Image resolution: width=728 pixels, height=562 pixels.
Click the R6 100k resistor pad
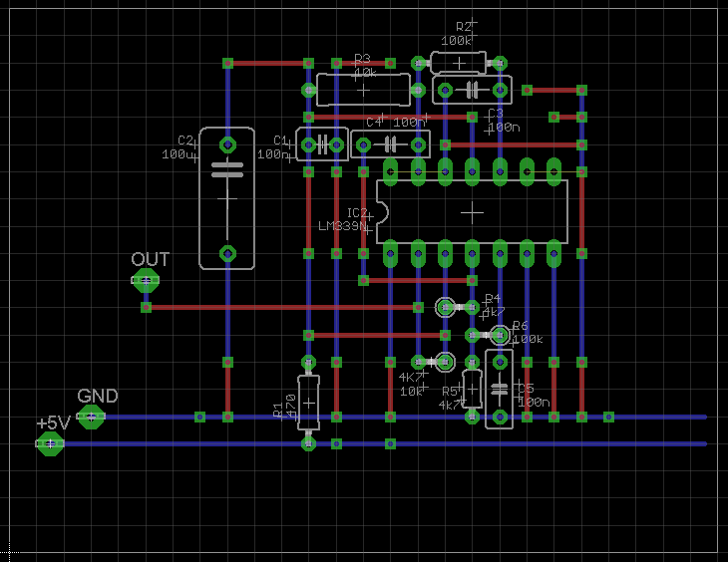(500, 334)
